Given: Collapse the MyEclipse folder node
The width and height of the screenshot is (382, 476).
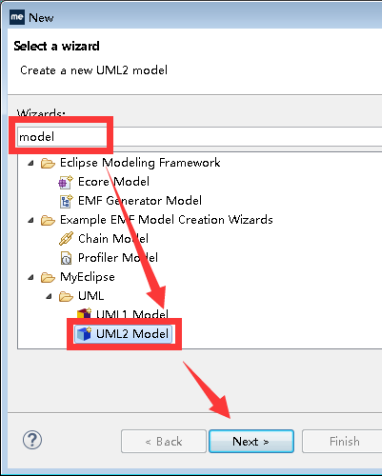Looking at the screenshot, I should pos(31,277).
